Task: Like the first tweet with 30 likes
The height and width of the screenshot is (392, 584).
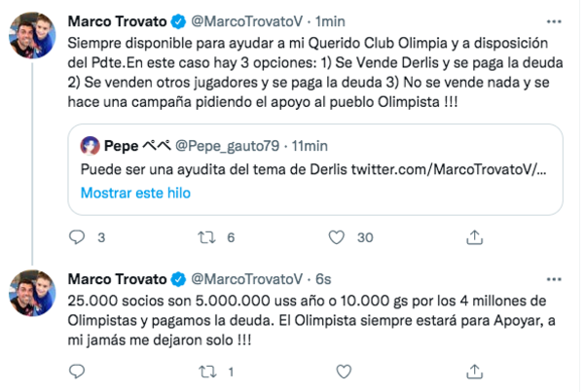Action: (337, 236)
